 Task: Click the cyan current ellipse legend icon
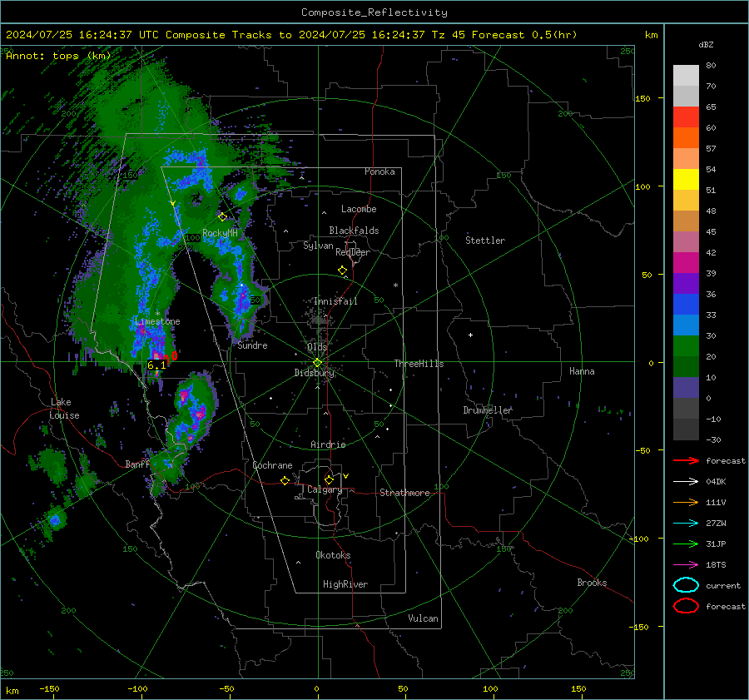coord(686,585)
